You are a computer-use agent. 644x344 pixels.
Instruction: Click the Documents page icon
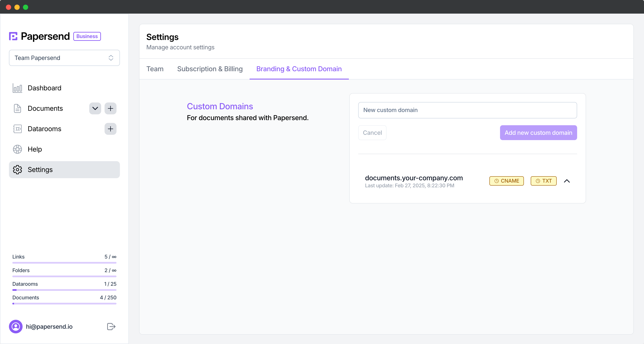click(x=17, y=108)
